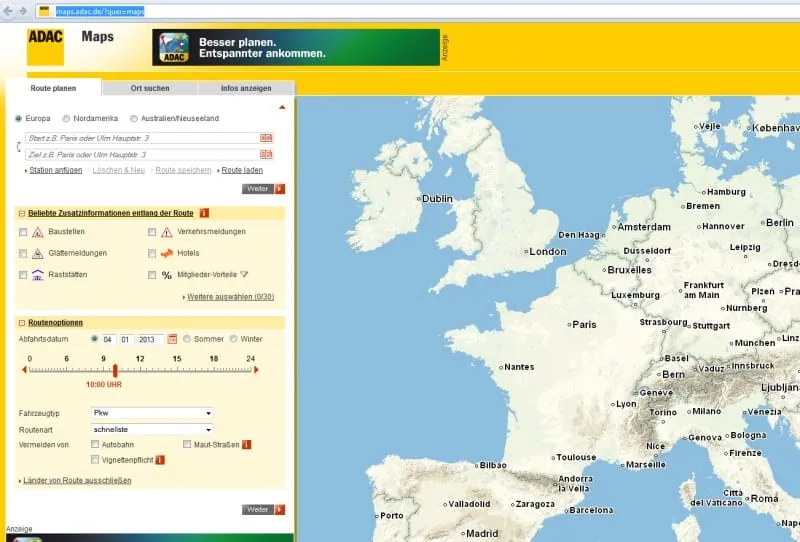Click the departure time slider handle
Image resolution: width=800 pixels, height=542 pixels.
coord(115,370)
